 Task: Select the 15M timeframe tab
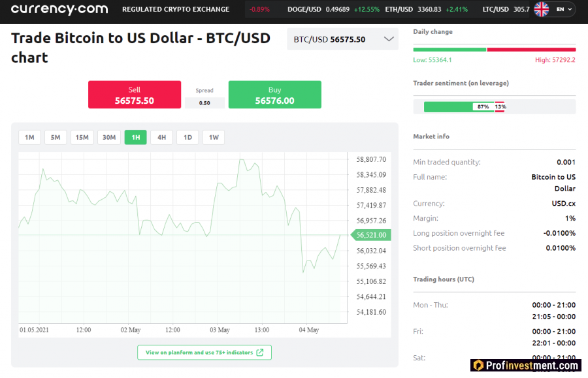82,138
